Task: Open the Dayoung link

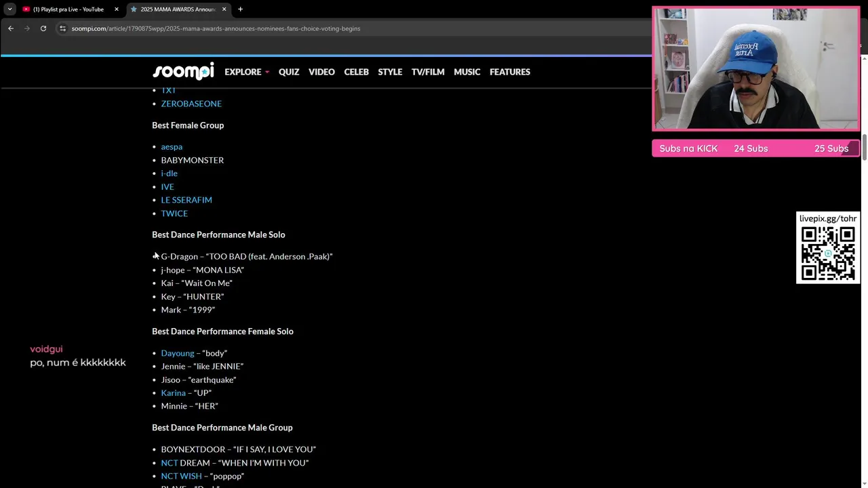Action: click(x=178, y=353)
